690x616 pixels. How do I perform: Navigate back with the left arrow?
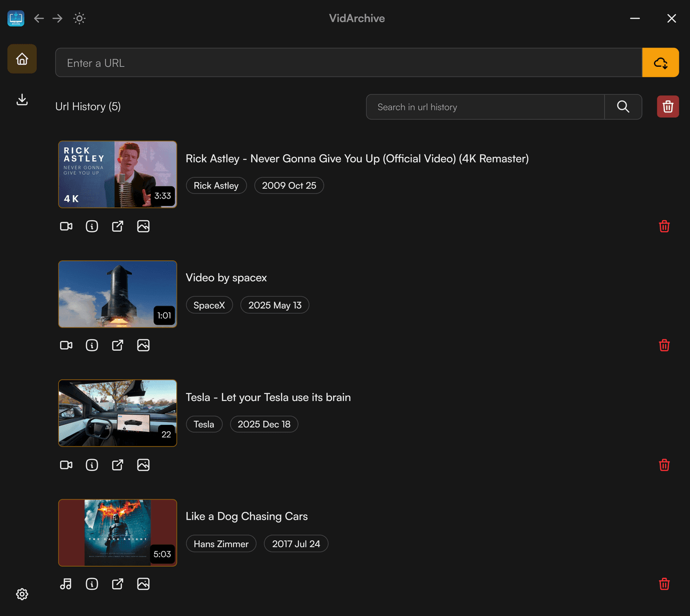[x=39, y=18]
